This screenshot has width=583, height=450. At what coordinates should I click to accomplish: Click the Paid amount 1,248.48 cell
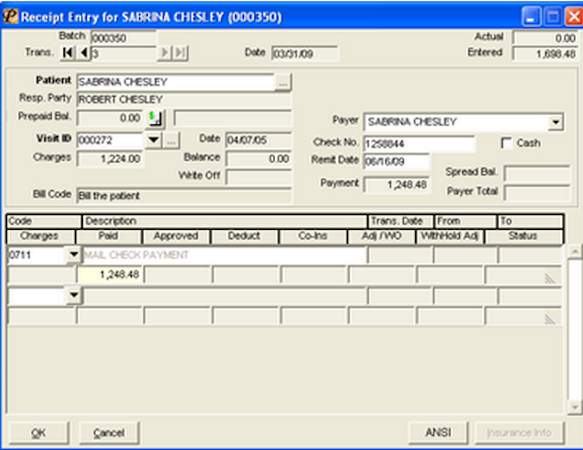coord(110,275)
